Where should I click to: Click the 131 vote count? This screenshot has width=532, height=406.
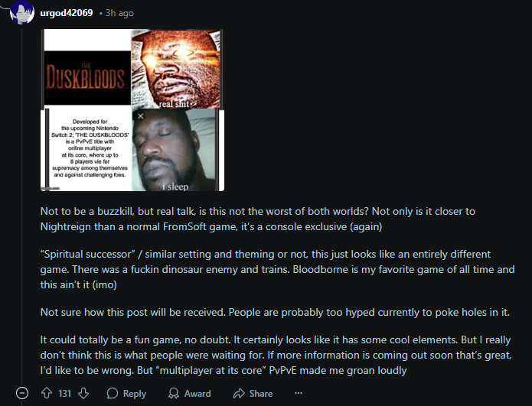[x=64, y=394]
